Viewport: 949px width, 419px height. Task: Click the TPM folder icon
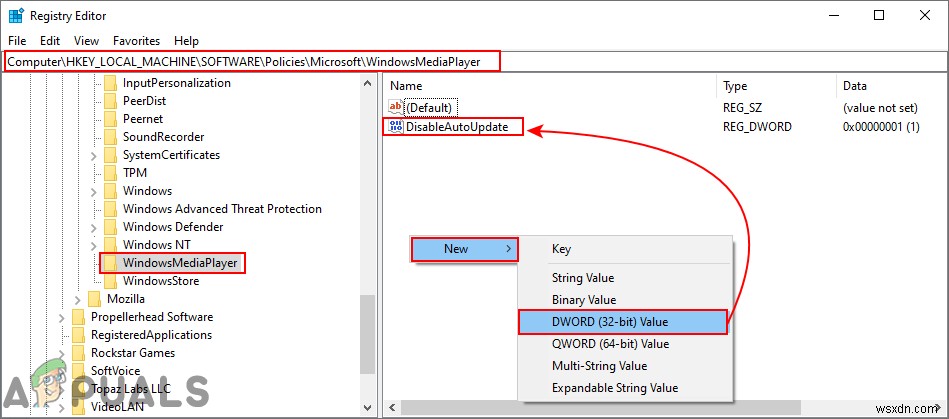pos(110,173)
